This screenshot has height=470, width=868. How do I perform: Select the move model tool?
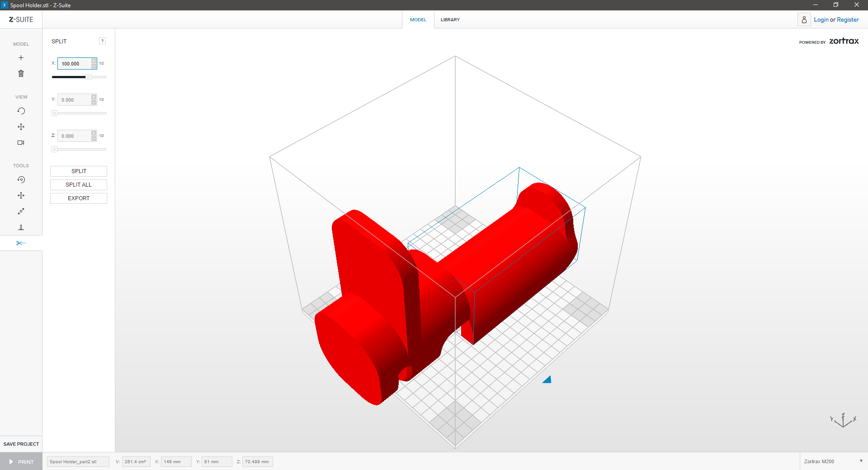point(21,196)
